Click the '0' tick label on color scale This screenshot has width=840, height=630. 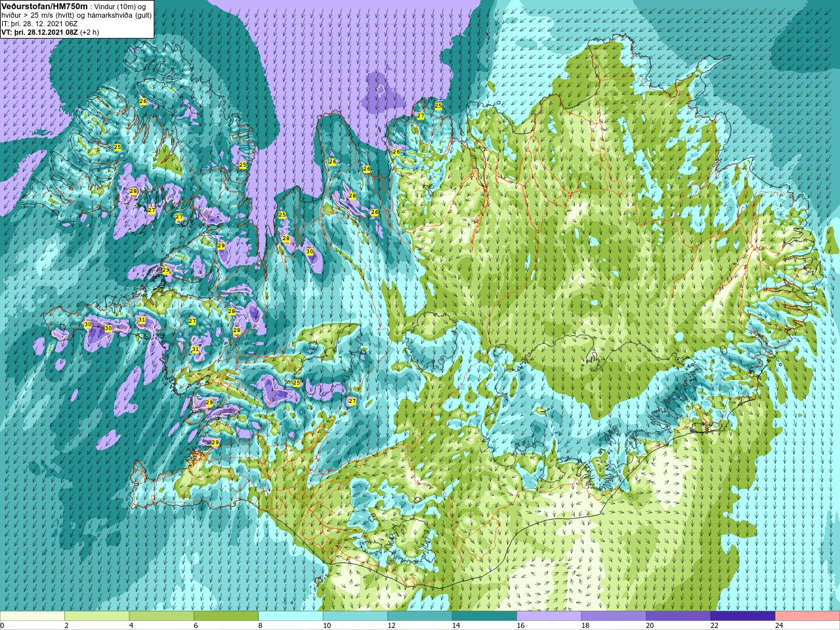coord(3,625)
